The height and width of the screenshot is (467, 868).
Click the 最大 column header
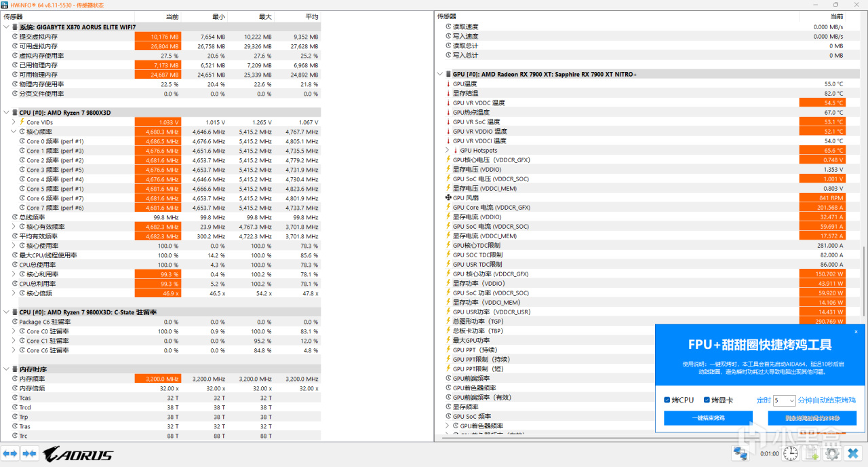coord(251,16)
